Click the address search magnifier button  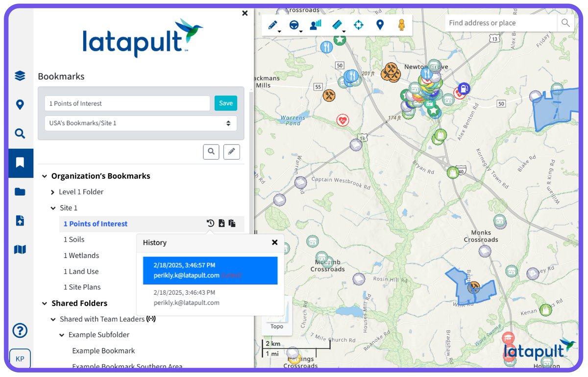point(565,23)
